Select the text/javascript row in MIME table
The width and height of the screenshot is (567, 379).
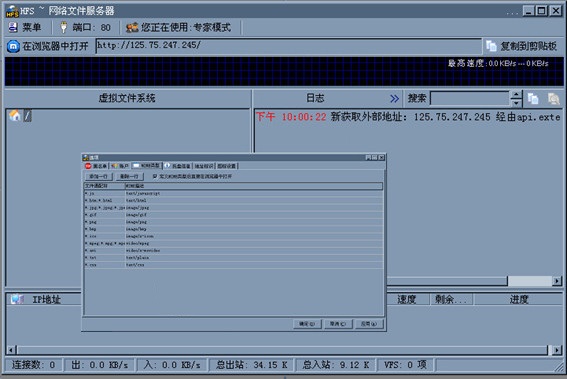point(233,193)
